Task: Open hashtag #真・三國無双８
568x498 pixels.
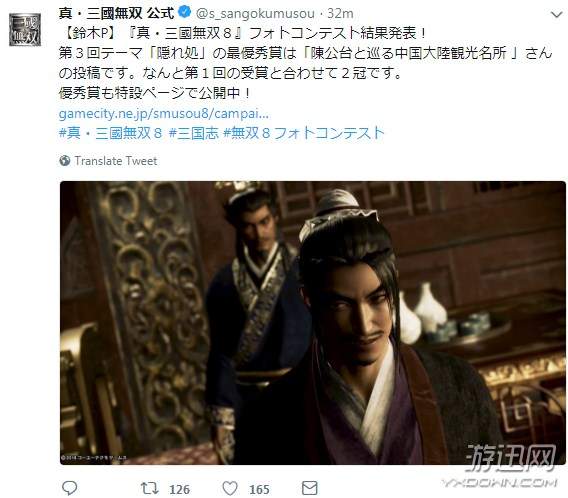Action: (x=110, y=133)
